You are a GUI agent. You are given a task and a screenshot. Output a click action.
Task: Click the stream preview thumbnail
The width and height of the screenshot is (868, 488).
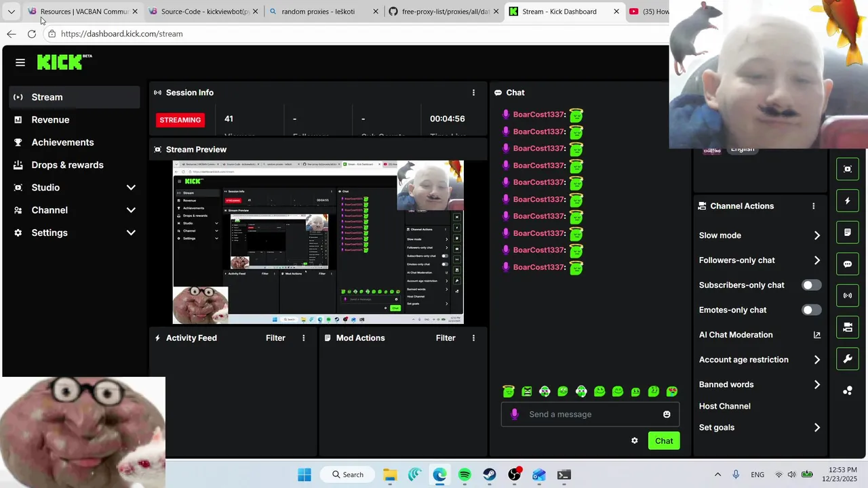click(x=318, y=242)
